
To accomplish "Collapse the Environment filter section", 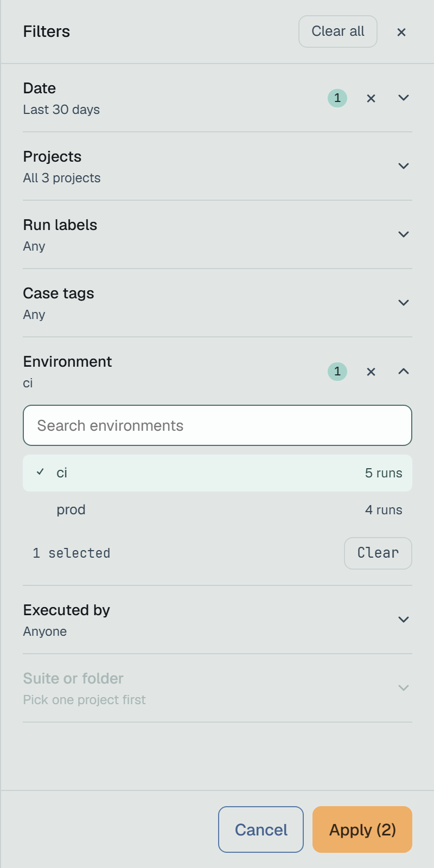I will 404,372.
